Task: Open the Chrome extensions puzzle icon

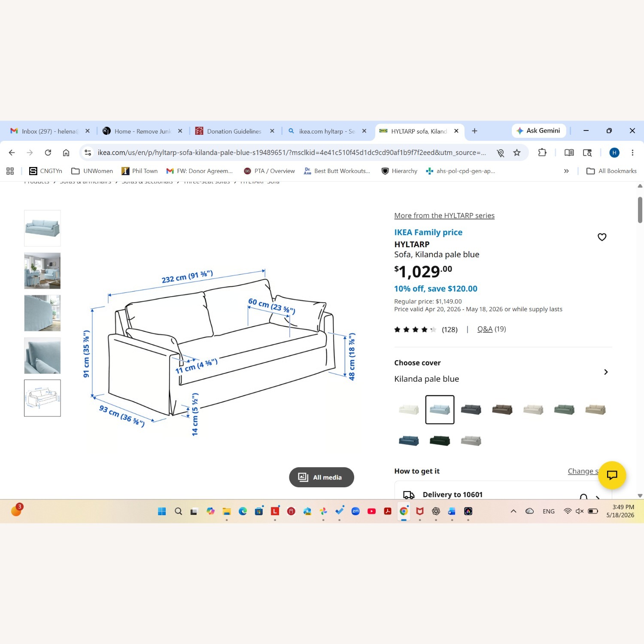Action: [542, 152]
